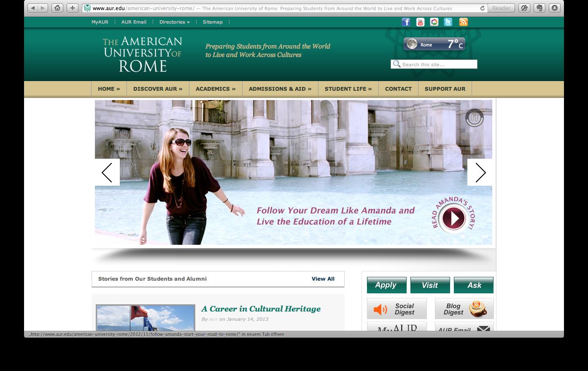Image resolution: width=588 pixels, height=371 pixels.
Task: Add bookmark with the plus button
Action: click(73, 8)
